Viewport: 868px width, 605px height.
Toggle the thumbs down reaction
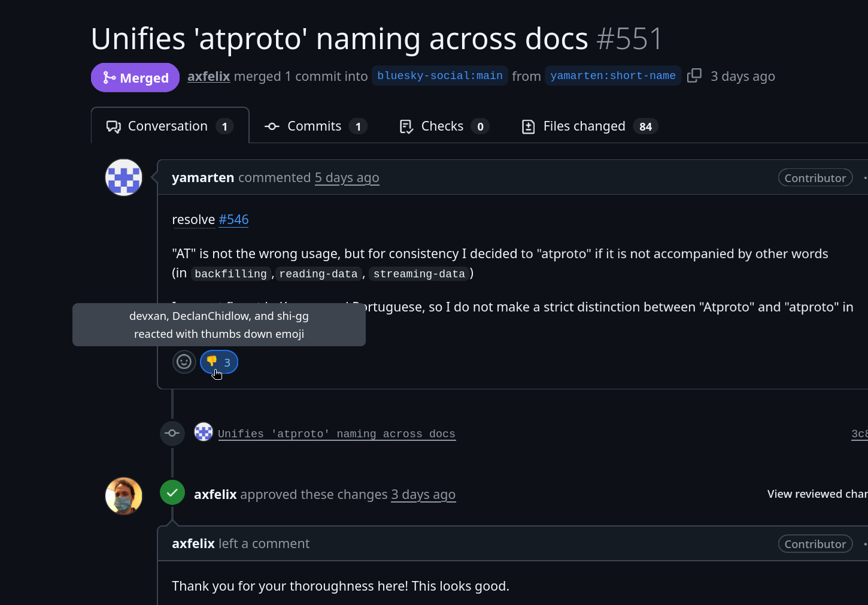tap(219, 362)
